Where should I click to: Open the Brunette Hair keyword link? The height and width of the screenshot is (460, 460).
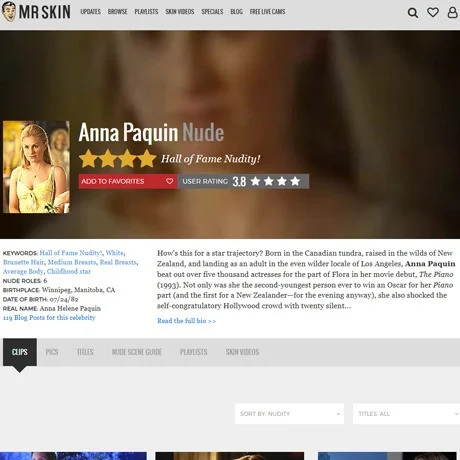tap(23, 262)
